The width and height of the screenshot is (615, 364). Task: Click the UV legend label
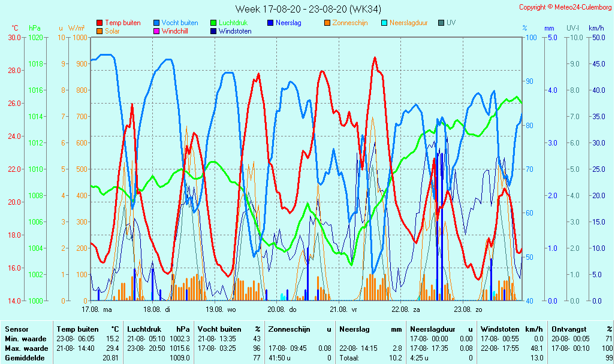click(451, 23)
